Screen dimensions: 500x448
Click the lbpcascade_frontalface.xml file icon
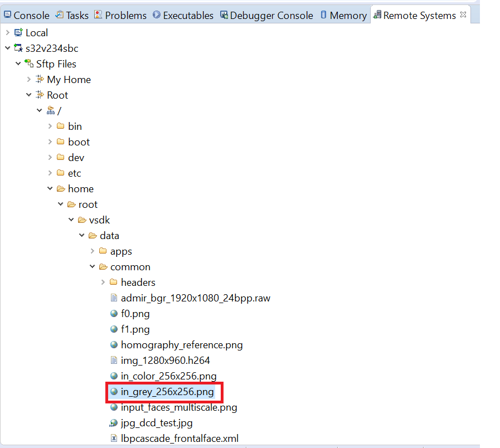tap(114, 439)
